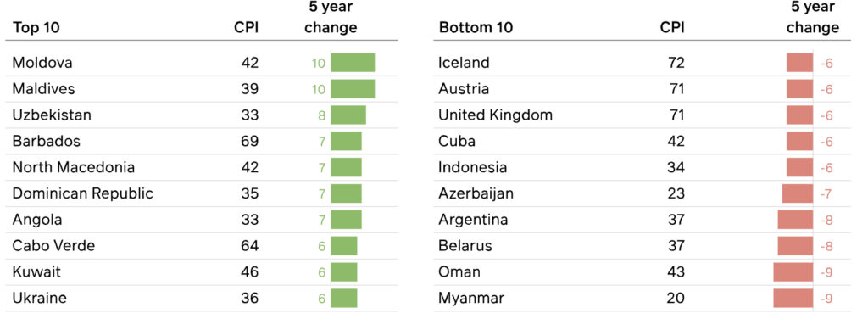Click the Austria country name
Viewport: 868px width, 319px height.
(x=464, y=88)
